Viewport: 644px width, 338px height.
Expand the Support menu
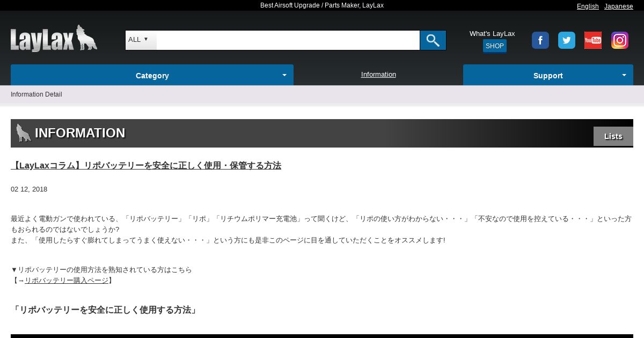point(548,75)
